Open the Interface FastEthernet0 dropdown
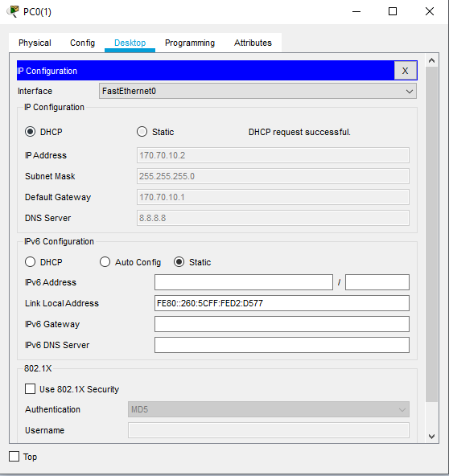 [257, 91]
